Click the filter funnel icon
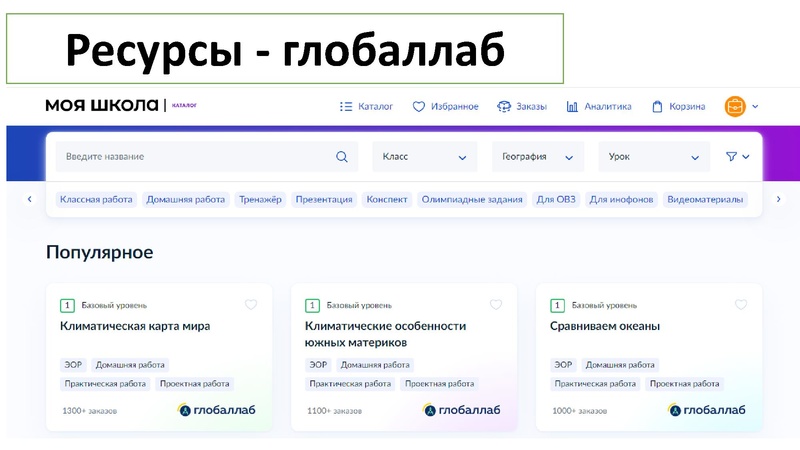The width and height of the screenshot is (800, 450). (731, 157)
